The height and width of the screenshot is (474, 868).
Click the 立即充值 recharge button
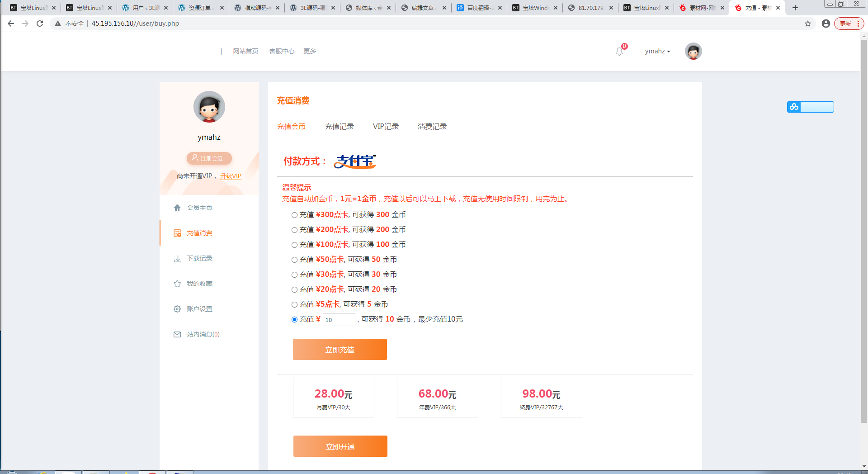(340, 349)
